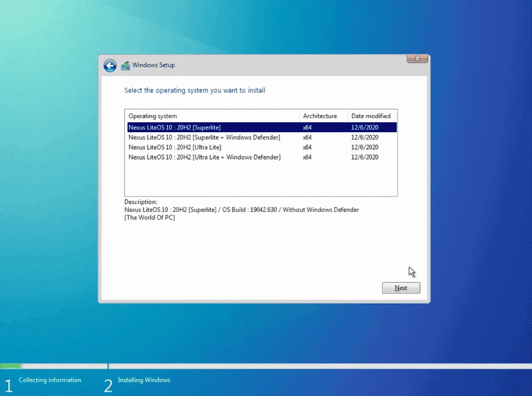Click the Next button
The image size is (532, 396).
401,288
